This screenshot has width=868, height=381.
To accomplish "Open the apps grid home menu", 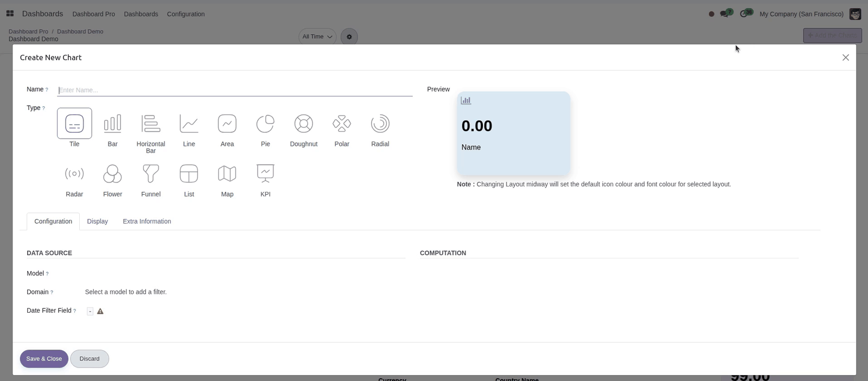I will tap(10, 14).
